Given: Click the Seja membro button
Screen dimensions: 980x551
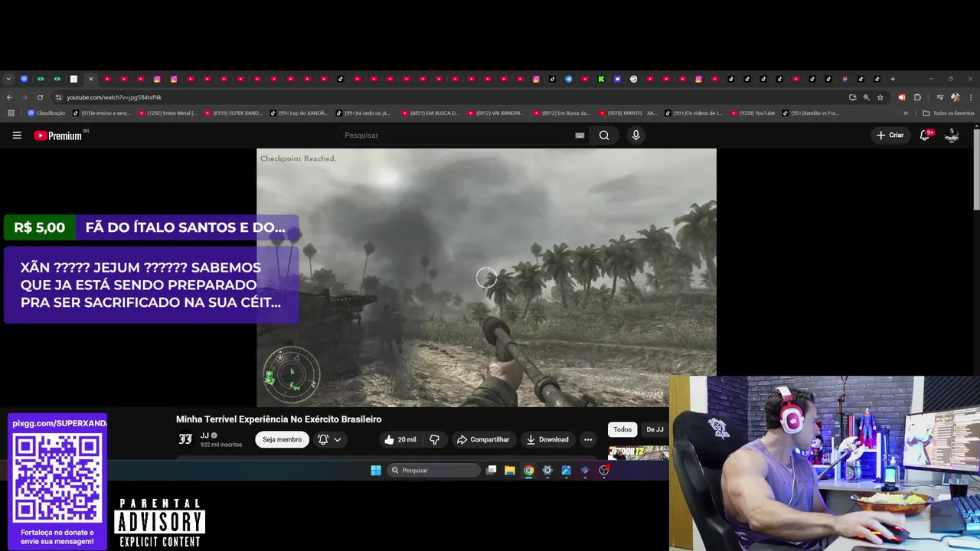Looking at the screenshot, I should click(282, 439).
